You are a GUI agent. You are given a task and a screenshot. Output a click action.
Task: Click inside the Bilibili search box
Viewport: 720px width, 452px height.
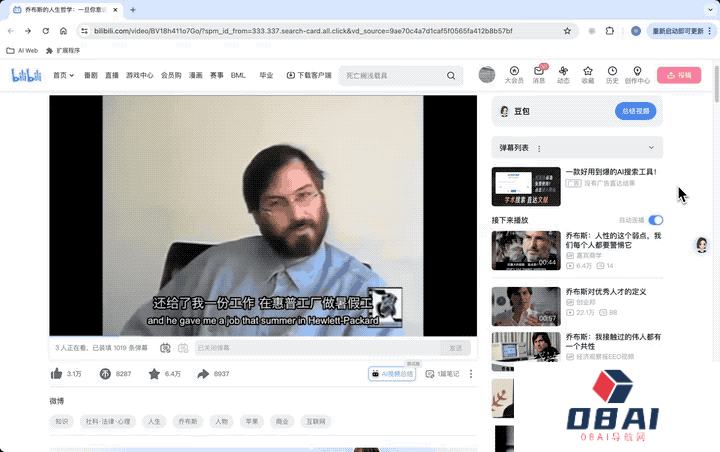390,75
